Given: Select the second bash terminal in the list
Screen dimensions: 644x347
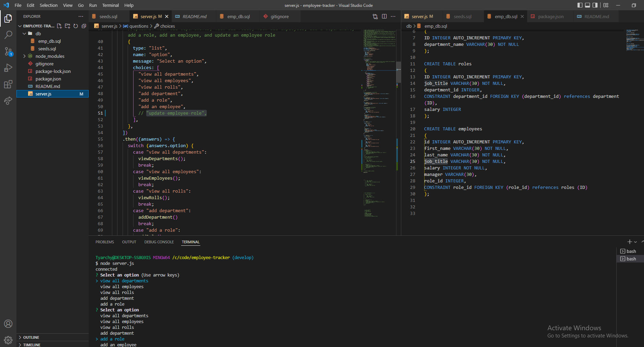Looking at the screenshot, I should tap(631, 258).
